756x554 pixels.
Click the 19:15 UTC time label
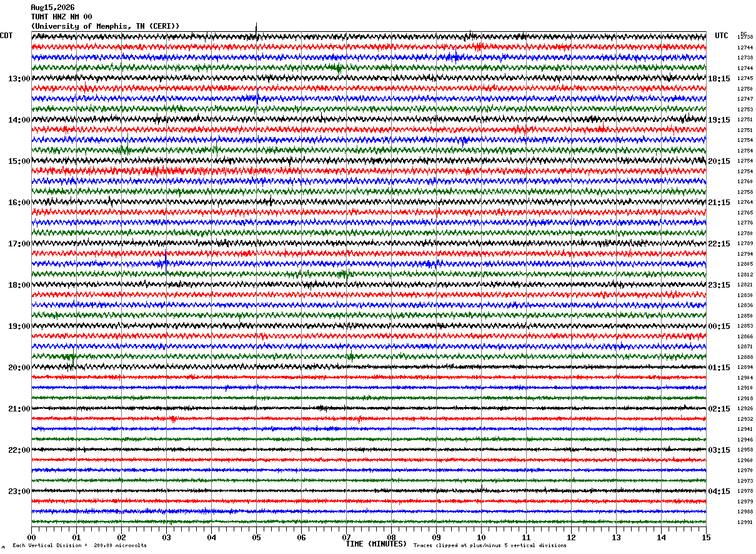pos(719,120)
